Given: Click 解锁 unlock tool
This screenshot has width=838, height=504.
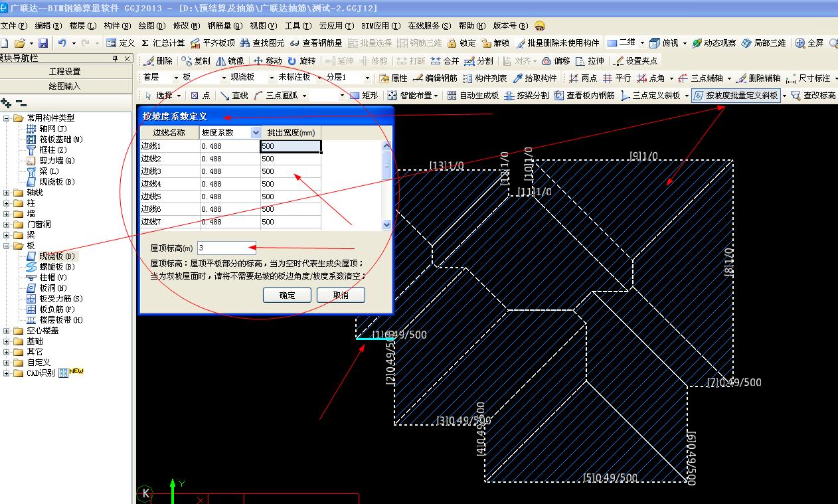Looking at the screenshot, I should [495, 43].
